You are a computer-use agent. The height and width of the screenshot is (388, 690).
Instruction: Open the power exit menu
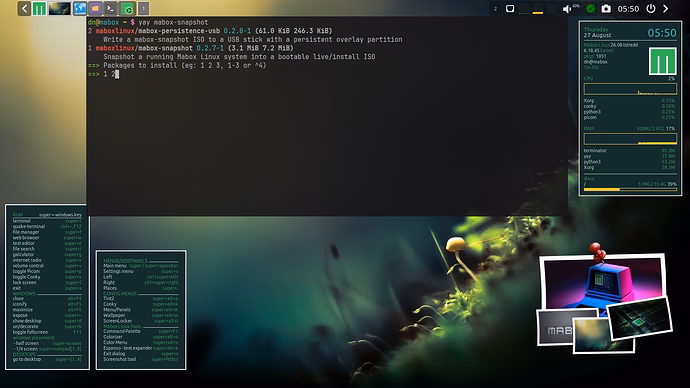651,8
